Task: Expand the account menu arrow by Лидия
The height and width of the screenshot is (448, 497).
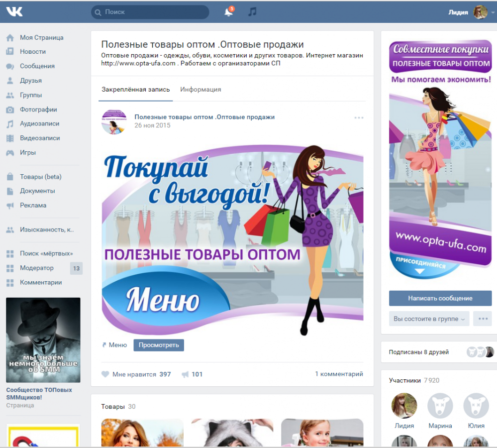Action: (x=493, y=12)
